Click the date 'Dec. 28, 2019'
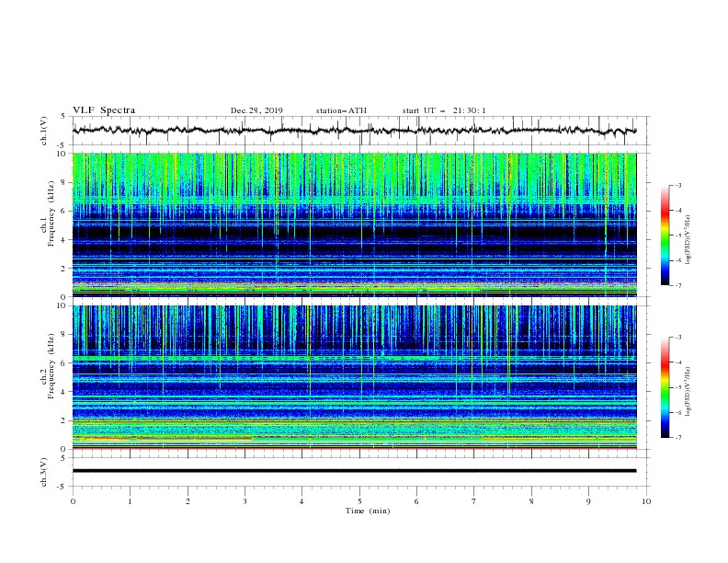The image size is (728, 563). (x=256, y=110)
